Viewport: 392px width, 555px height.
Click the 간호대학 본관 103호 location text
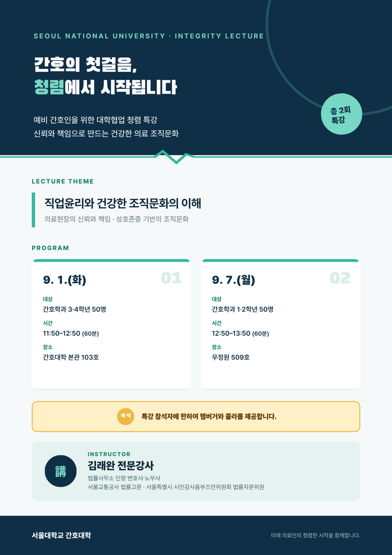(x=71, y=357)
